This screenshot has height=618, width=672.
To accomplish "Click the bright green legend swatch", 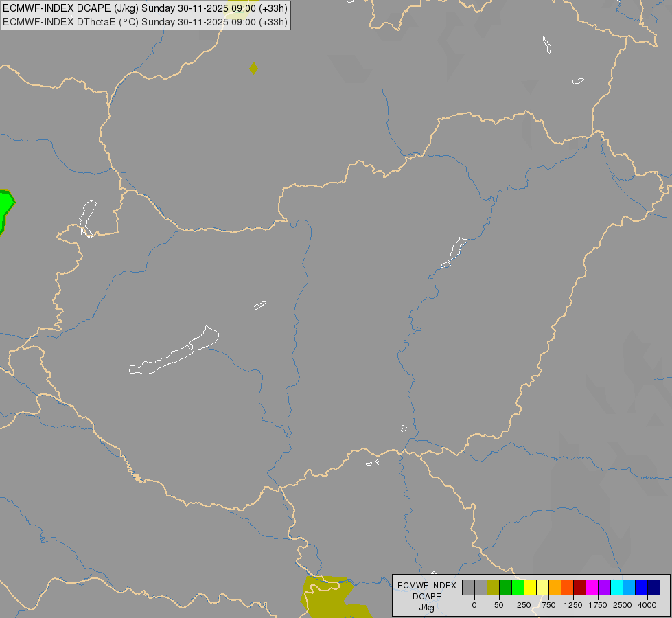I will [518, 587].
